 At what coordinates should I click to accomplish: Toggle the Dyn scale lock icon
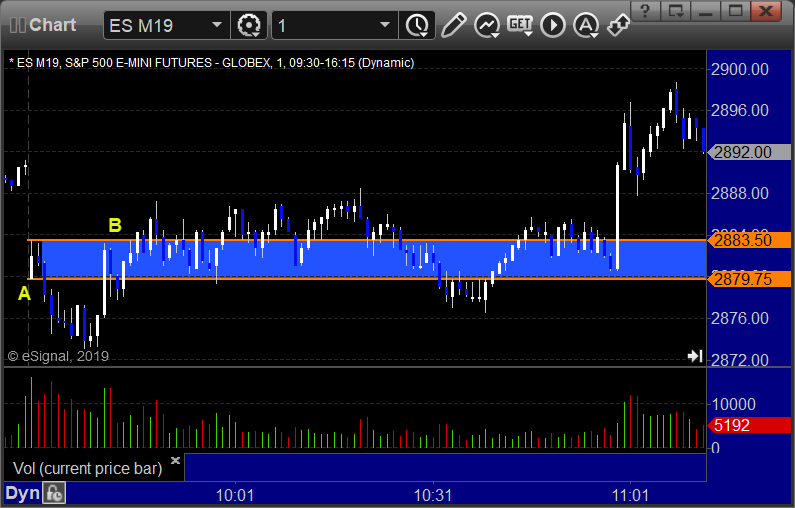54,493
